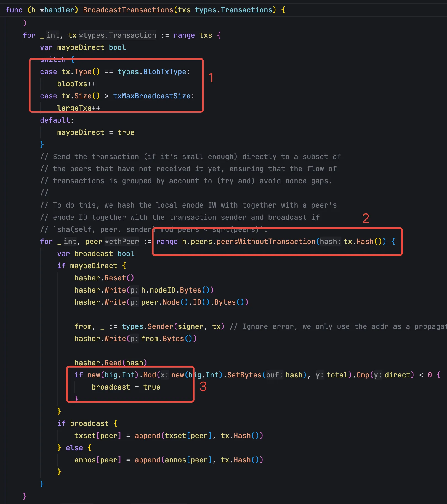This screenshot has height=504, width=447.
Task: Click the hasher.Read(hash) line
Action: (x=110, y=363)
